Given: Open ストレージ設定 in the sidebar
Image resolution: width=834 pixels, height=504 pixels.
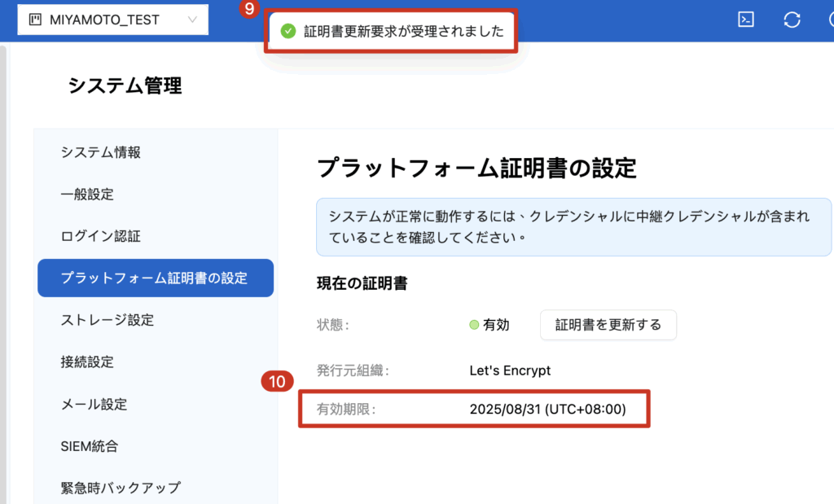Looking at the screenshot, I should pos(107,320).
